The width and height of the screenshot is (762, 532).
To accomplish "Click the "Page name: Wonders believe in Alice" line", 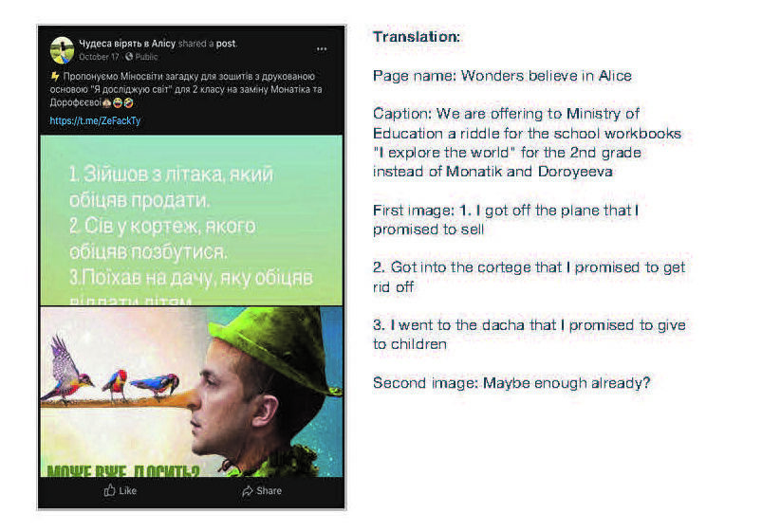I will click(502, 76).
